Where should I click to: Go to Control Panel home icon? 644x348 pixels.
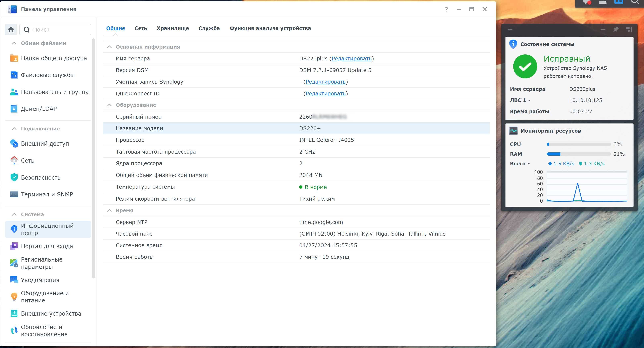coord(11,30)
